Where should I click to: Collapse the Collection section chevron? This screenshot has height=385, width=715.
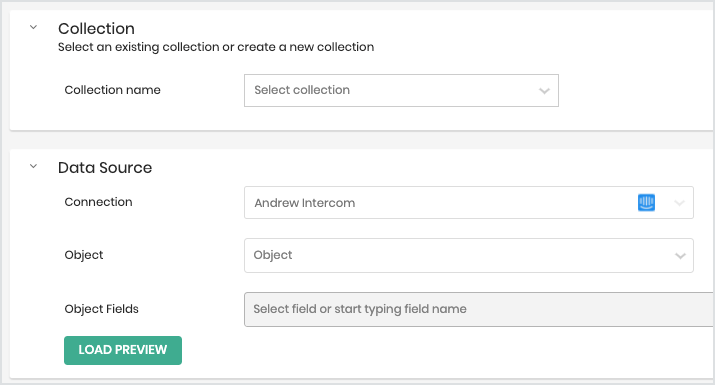[x=33, y=27]
